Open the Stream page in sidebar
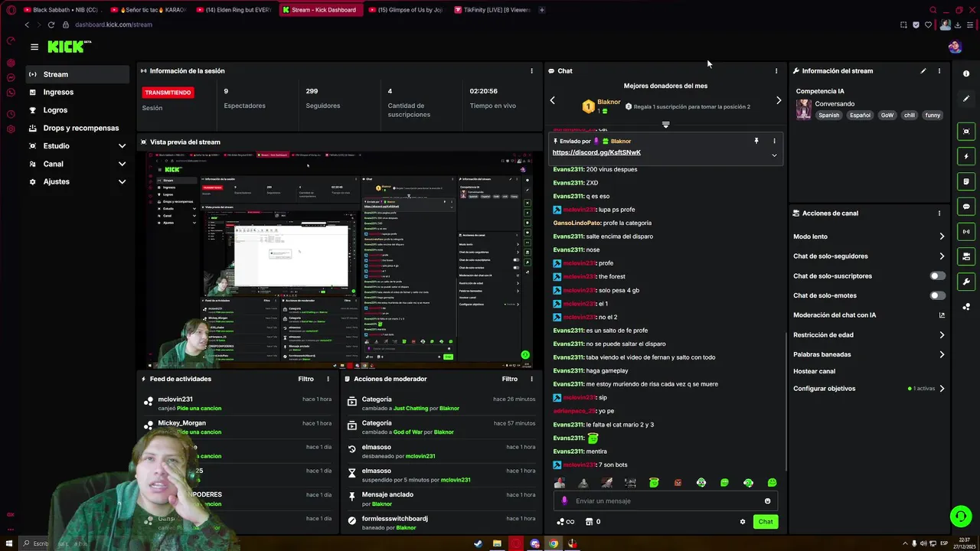The height and width of the screenshot is (551, 980). point(77,74)
